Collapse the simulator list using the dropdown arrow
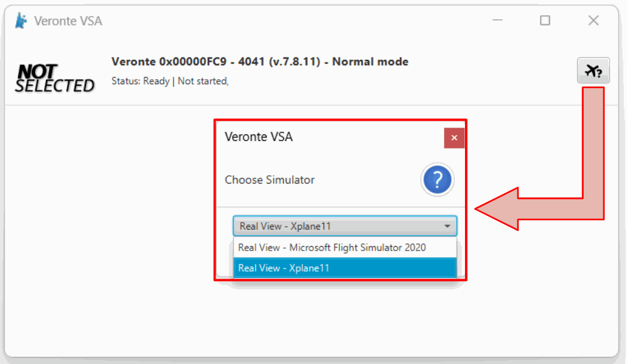Viewport: 627px width, 364px height. (x=447, y=226)
